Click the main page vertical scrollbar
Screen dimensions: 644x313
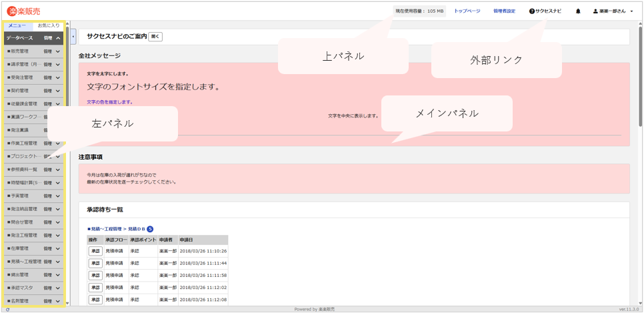tap(641, 76)
